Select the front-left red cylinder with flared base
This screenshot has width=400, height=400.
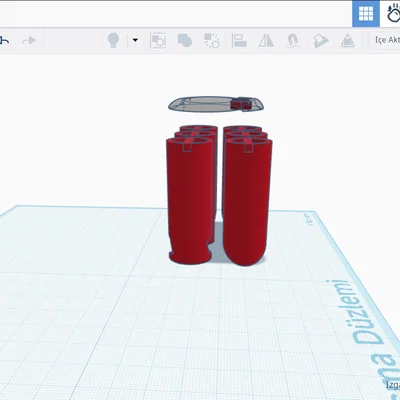click(190, 201)
